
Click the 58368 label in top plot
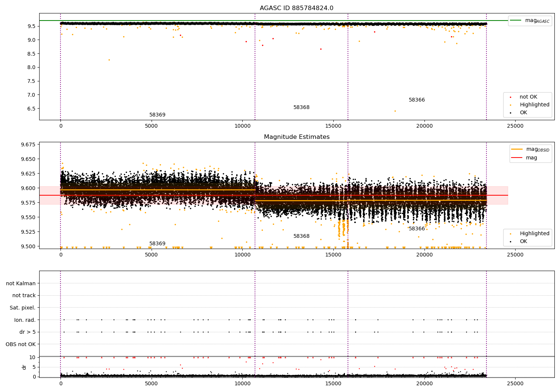(301, 108)
